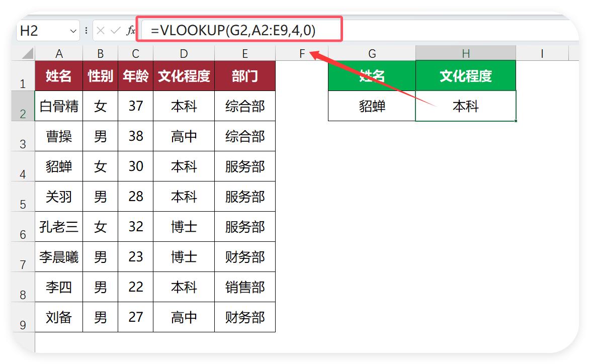The image size is (590, 364).
Task: Select the cell containing 关羽
Action: click(x=59, y=196)
